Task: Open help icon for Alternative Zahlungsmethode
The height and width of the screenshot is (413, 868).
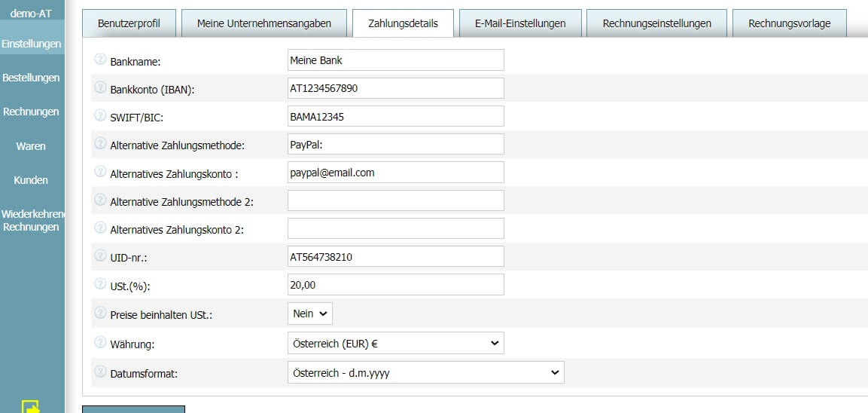Action: click(x=100, y=143)
